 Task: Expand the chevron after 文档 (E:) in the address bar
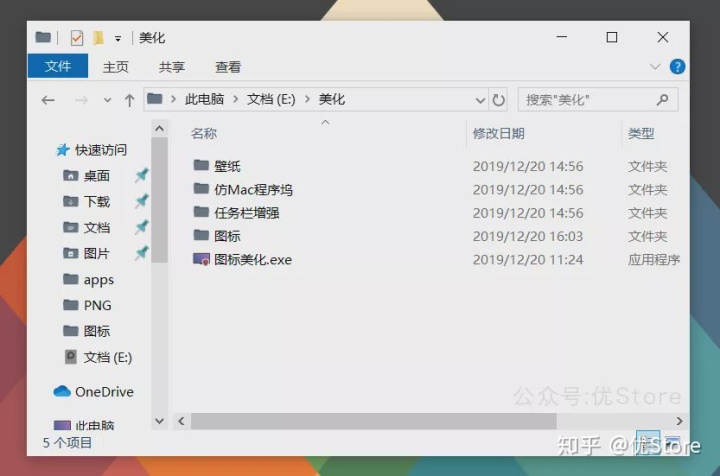tap(307, 99)
